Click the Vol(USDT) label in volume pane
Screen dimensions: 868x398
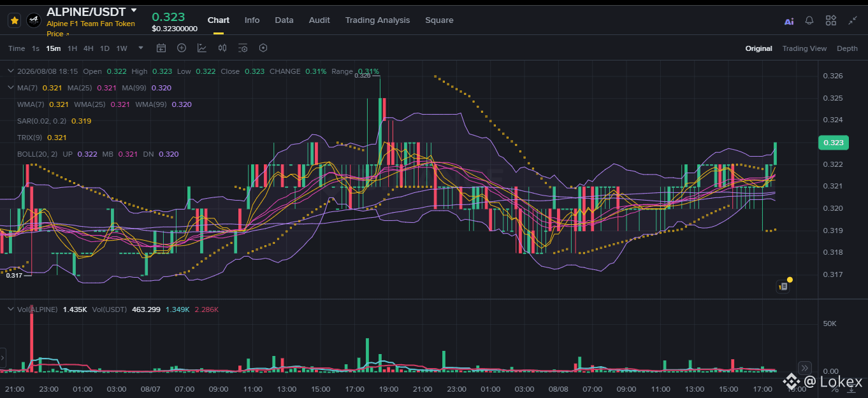click(x=110, y=309)
